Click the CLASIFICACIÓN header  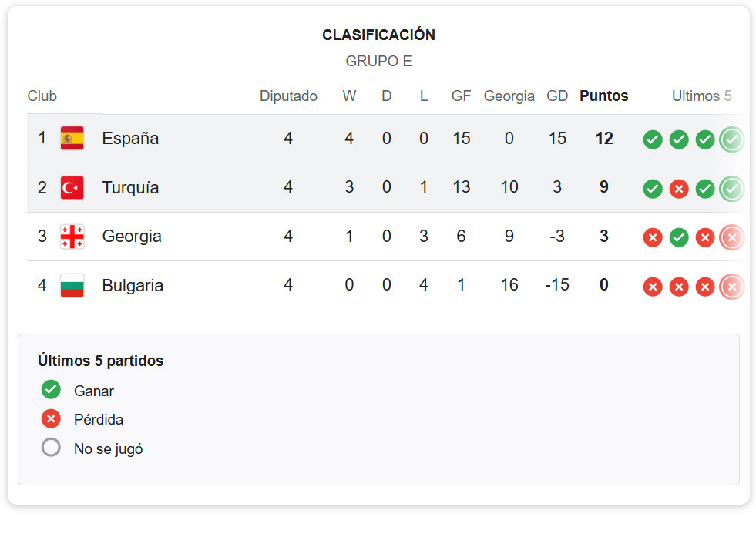pyautogui.click(x=378, y=35)
